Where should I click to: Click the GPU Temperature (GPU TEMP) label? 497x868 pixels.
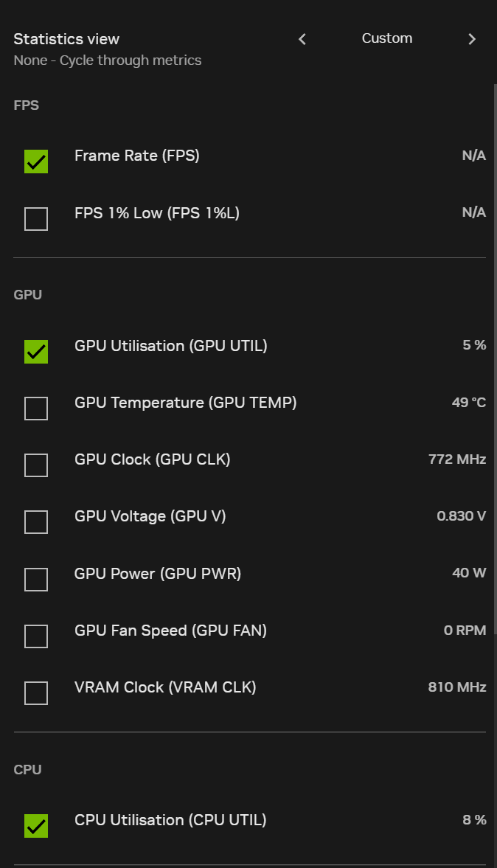point(185,403)
